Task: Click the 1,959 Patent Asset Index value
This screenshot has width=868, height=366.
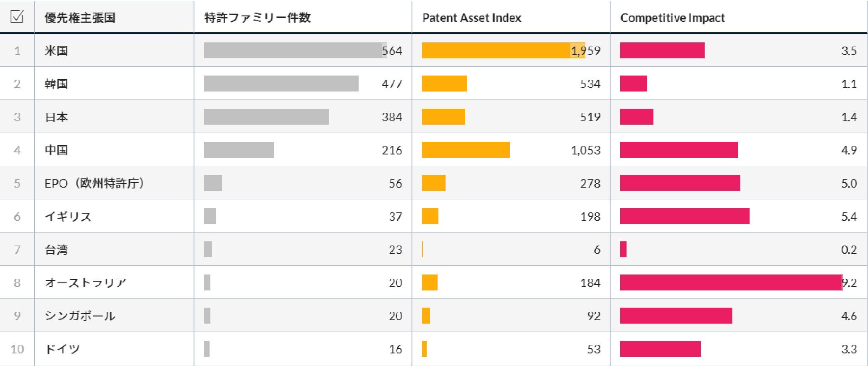Action: point(585,51)
